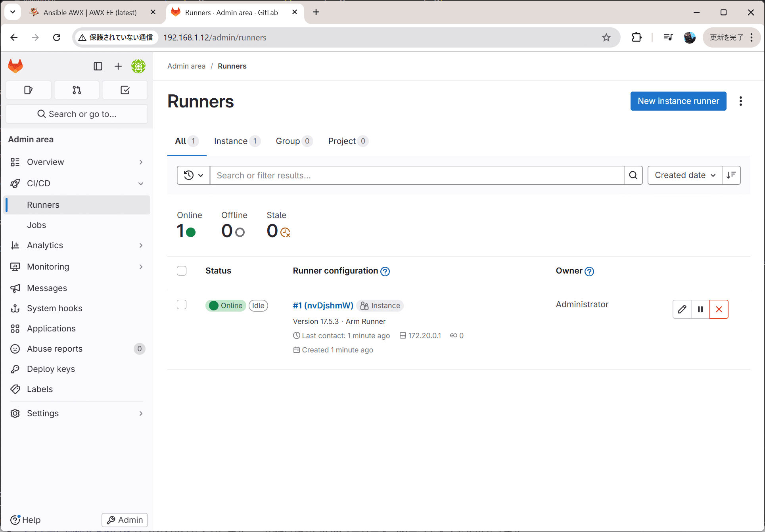Open the Created date sorting dropdown
The height and width of the screenshot is (532, 765).
pos(684,175)
